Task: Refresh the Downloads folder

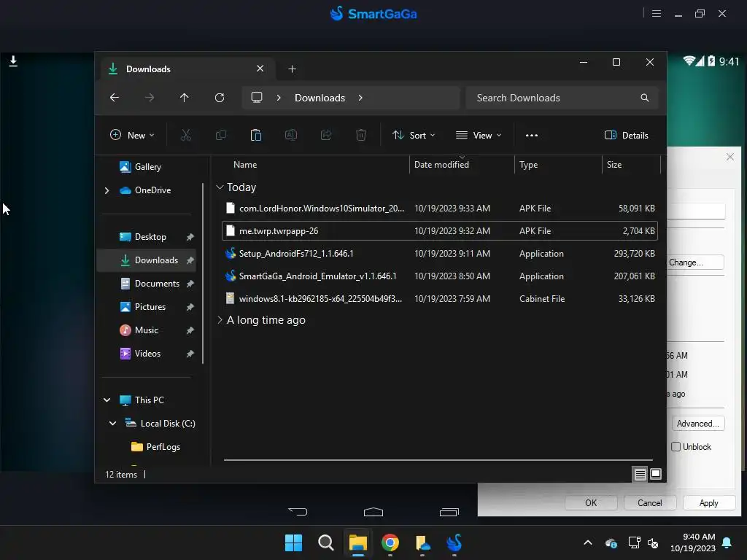Action: (x=219, y=98)
